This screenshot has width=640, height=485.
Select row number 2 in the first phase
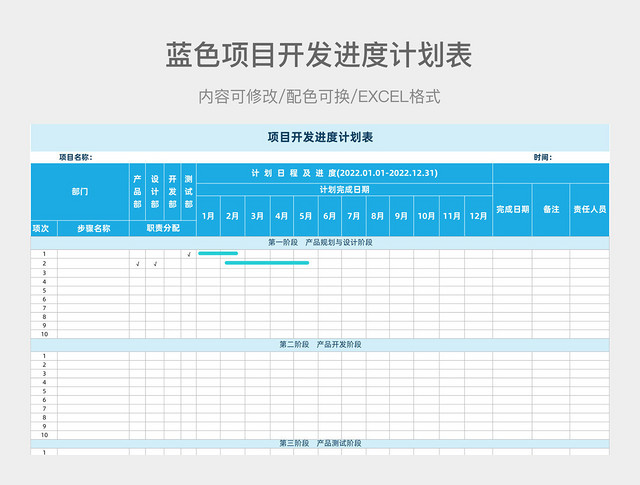(44, 263)
